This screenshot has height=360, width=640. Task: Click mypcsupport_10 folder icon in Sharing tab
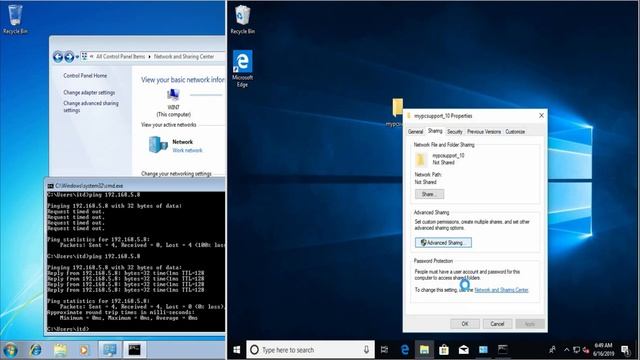[421, 160]
